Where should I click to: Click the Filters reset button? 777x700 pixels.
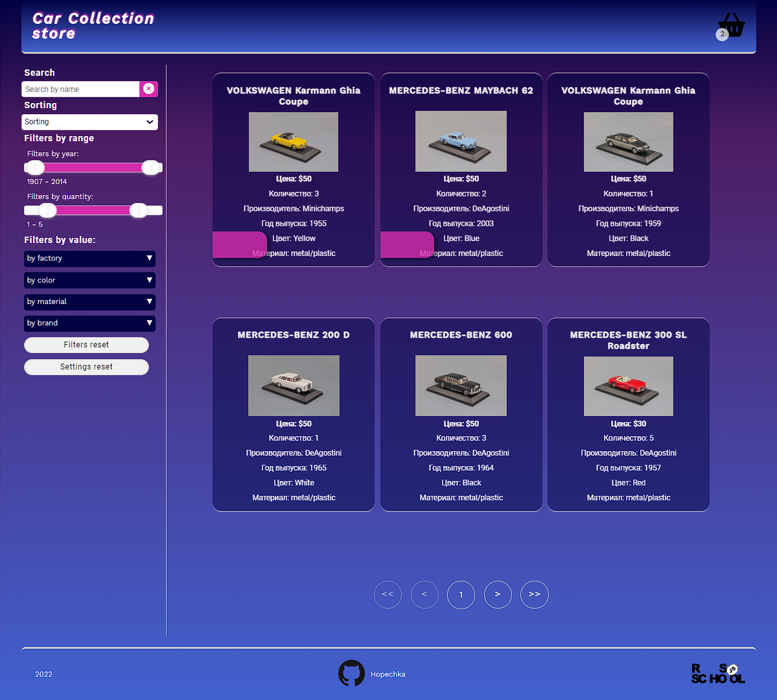coord(86,345)
